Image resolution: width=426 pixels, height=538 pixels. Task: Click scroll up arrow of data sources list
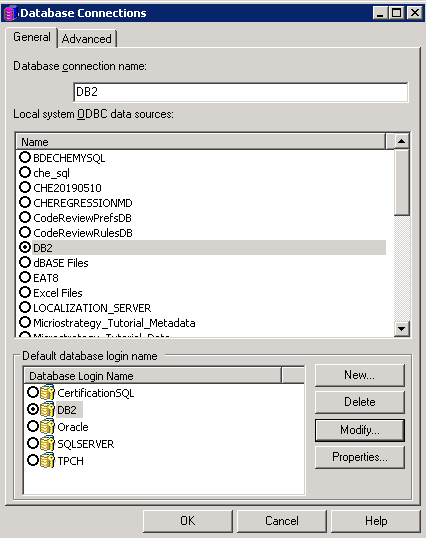point(401,141)
